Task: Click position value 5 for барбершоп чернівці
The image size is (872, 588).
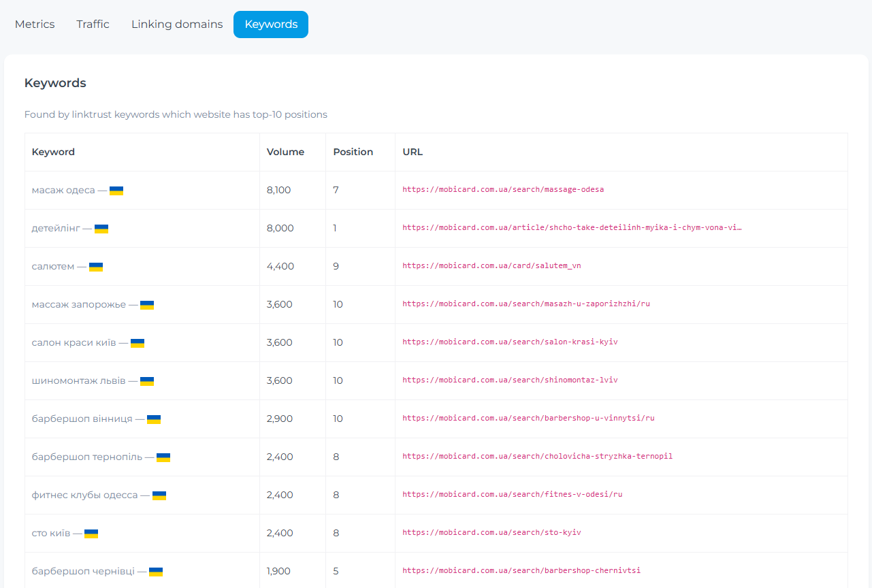Action: (336, 572)
